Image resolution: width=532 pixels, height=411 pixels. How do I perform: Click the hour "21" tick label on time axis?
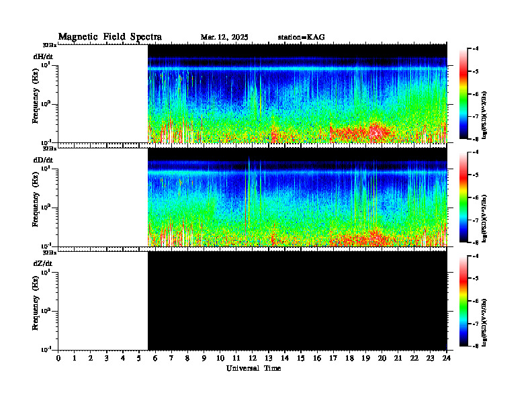(398, 359)
